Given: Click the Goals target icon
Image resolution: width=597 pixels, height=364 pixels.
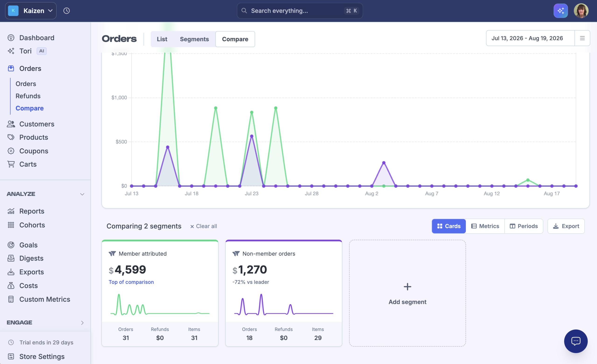Looking at the screenshot, I should coord(11,245).
